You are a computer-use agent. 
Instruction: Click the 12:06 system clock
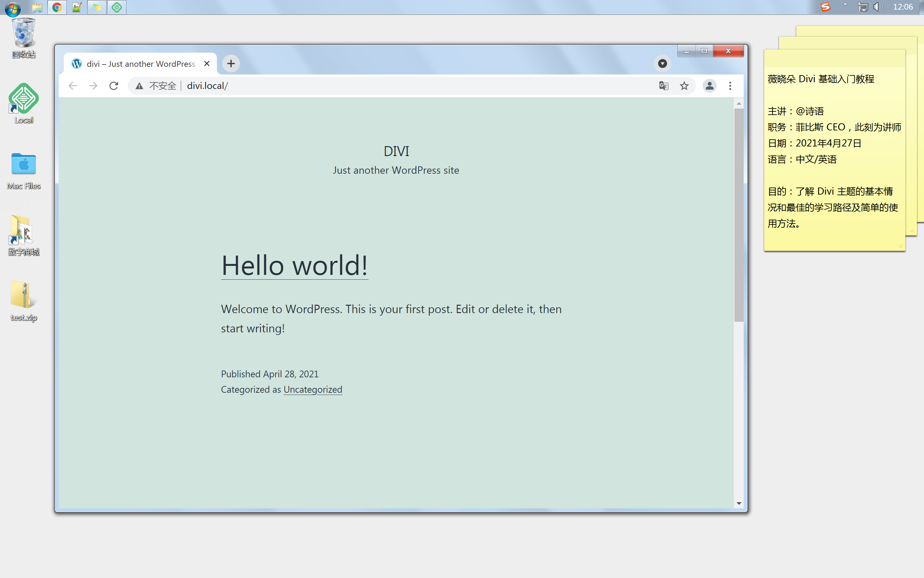(x=903, y=7)
